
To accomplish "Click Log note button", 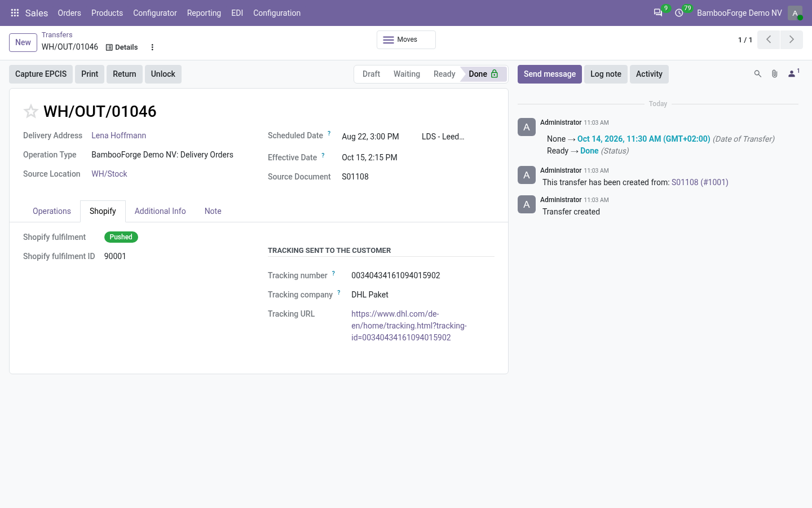I will pos(606,74).
